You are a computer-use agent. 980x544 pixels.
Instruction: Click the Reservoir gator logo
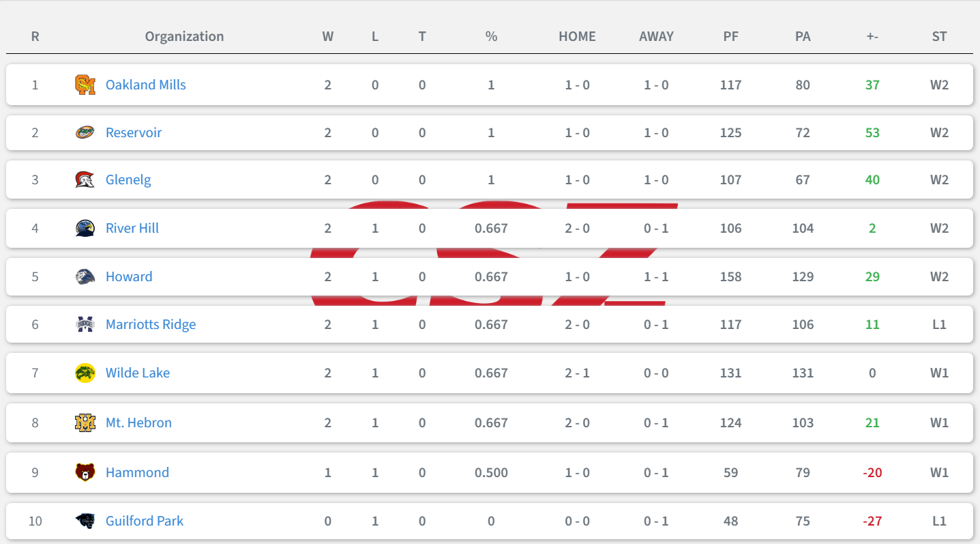(85, 132)
